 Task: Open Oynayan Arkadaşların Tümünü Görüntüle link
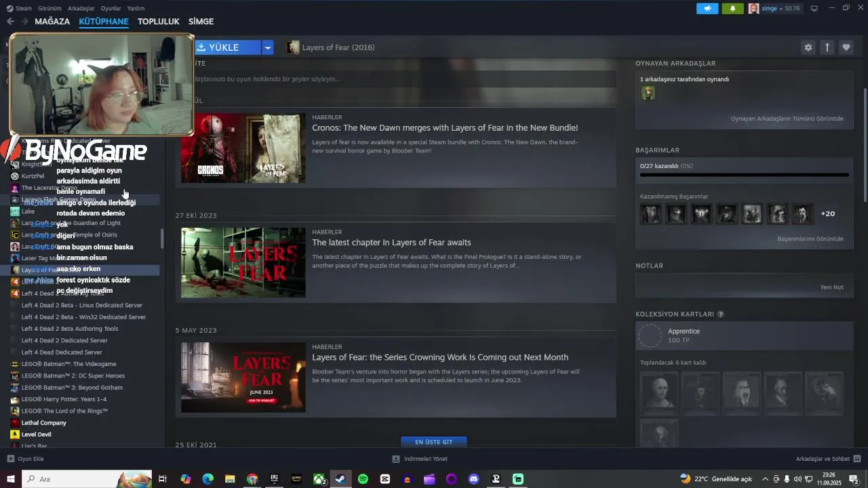[x=787, y=119]
